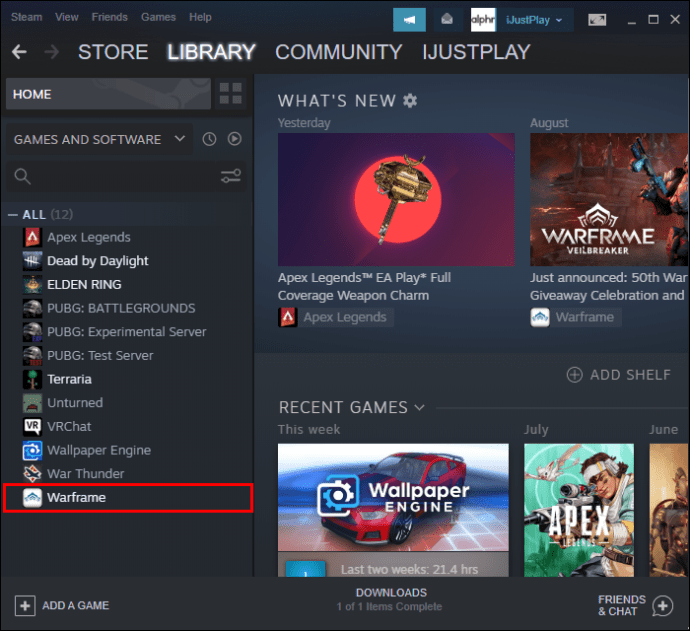The width and height of the screenshot is (690, 631).
Task: Click the HOME button in sidebar
Action: (108, 94)
